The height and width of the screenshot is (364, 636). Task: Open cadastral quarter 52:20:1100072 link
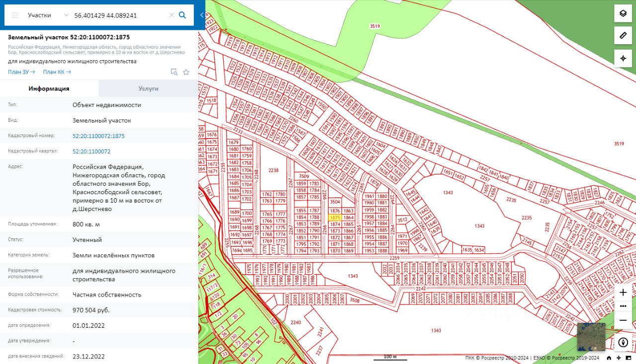coord(91,151)
